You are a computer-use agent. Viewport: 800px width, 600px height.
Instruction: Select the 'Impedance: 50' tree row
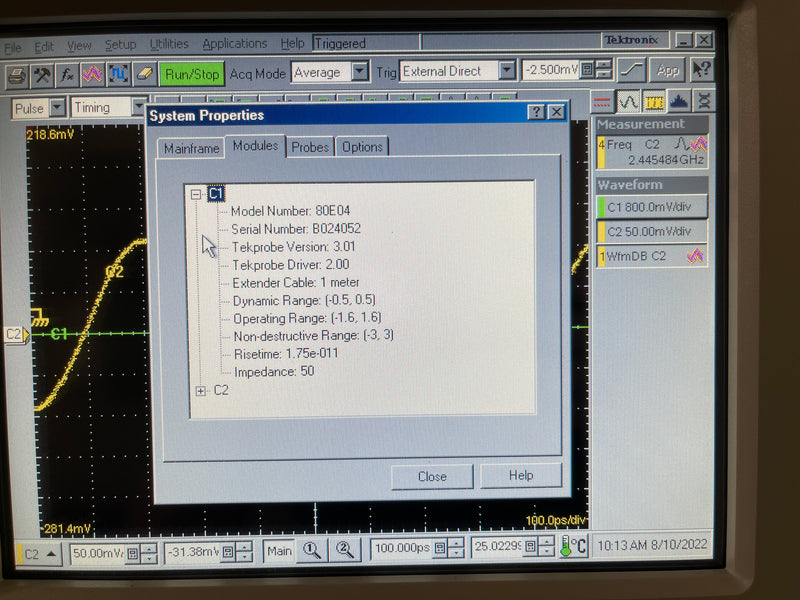tap(274, 371)
